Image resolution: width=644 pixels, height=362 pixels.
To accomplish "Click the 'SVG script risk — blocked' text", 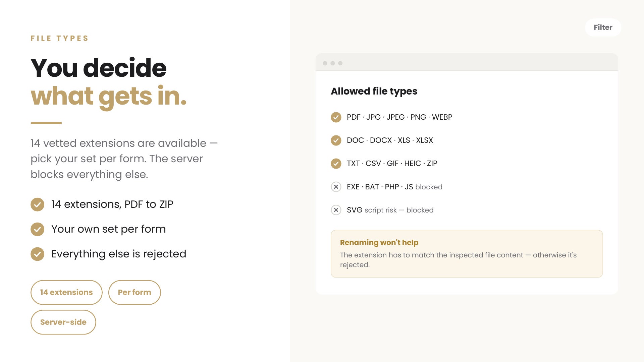I will click(390, 210).
